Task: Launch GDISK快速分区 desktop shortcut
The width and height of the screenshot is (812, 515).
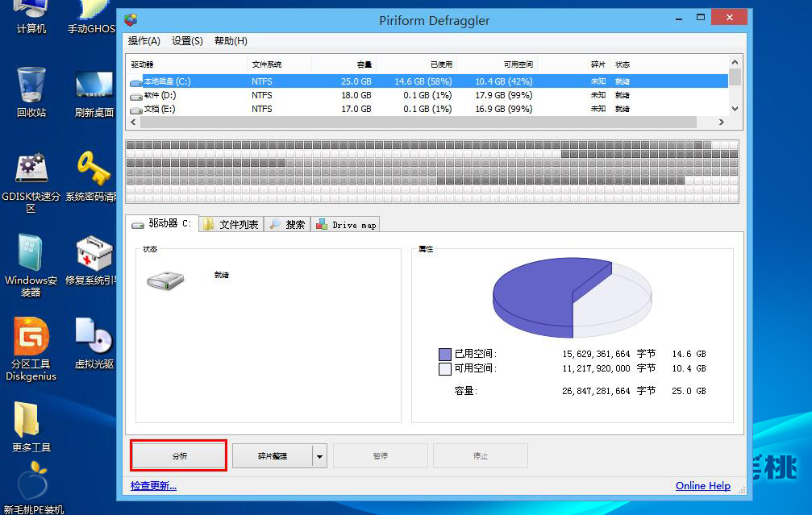Action: pos(31,182)
